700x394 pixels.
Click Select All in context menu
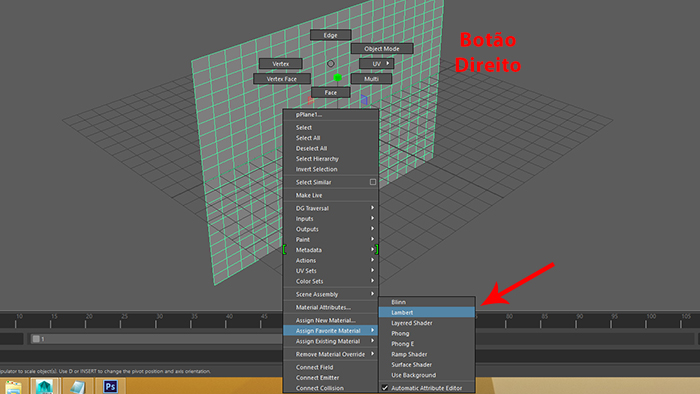[x=331, y=138]
